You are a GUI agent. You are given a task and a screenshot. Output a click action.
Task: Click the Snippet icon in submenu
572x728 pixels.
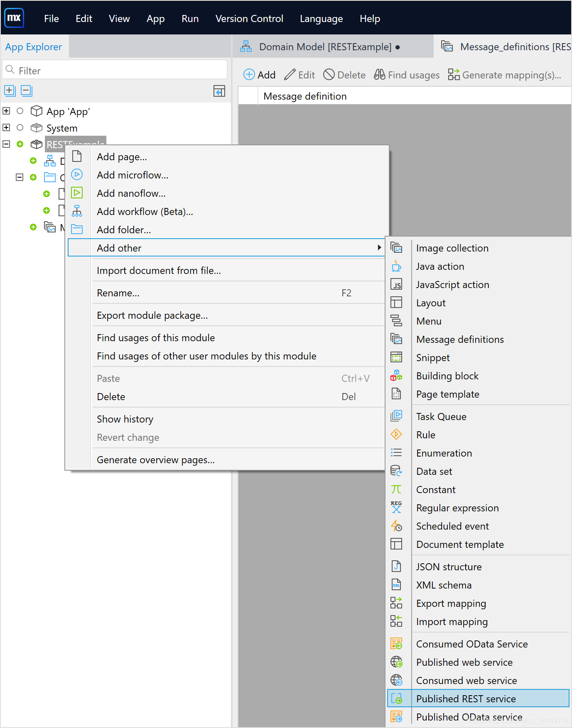[396, 357]
